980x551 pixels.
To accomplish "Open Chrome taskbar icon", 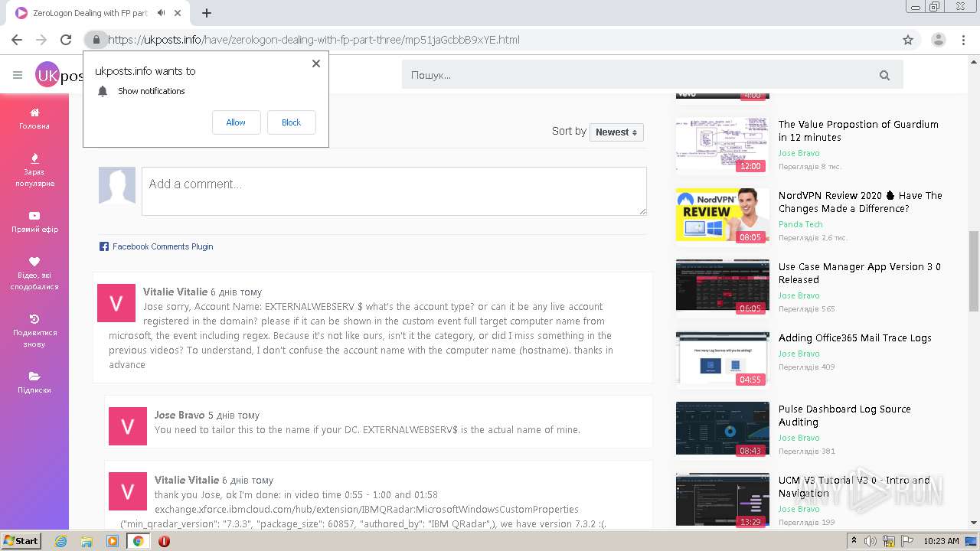I will click(x=138, y=541).
